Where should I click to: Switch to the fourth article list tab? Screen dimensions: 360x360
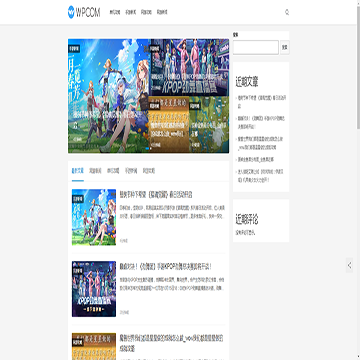click(x=131, y=171)
